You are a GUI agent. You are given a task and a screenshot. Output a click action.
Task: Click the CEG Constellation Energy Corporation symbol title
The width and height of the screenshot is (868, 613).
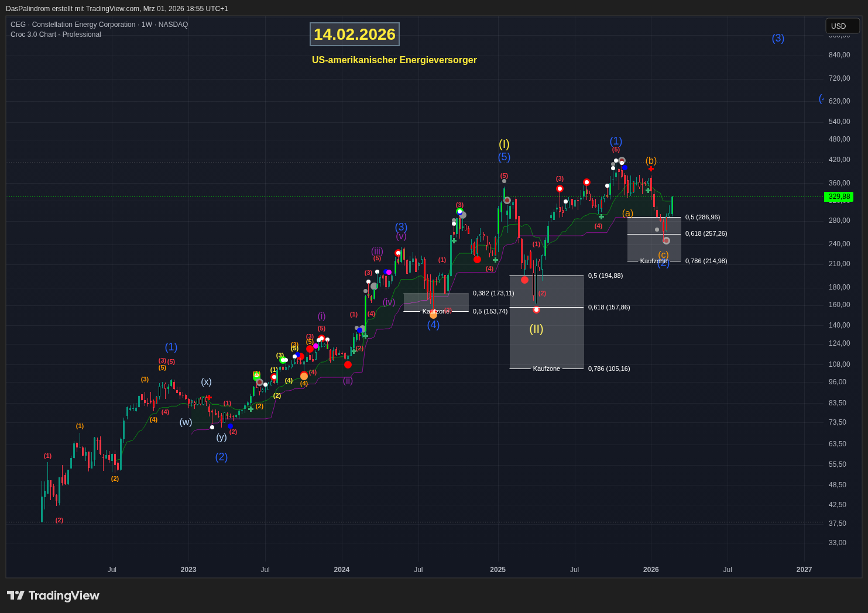[99, 25]
